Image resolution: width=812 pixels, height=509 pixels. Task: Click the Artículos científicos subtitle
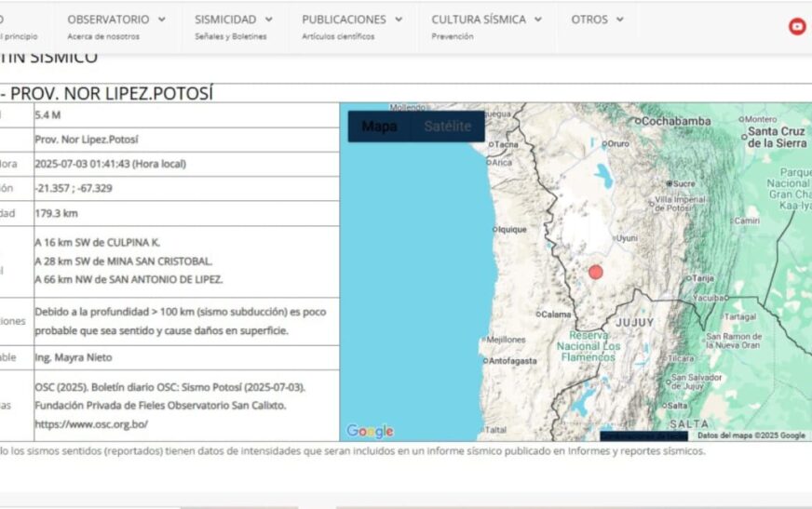pyautogui.click(x=338, y=36)
